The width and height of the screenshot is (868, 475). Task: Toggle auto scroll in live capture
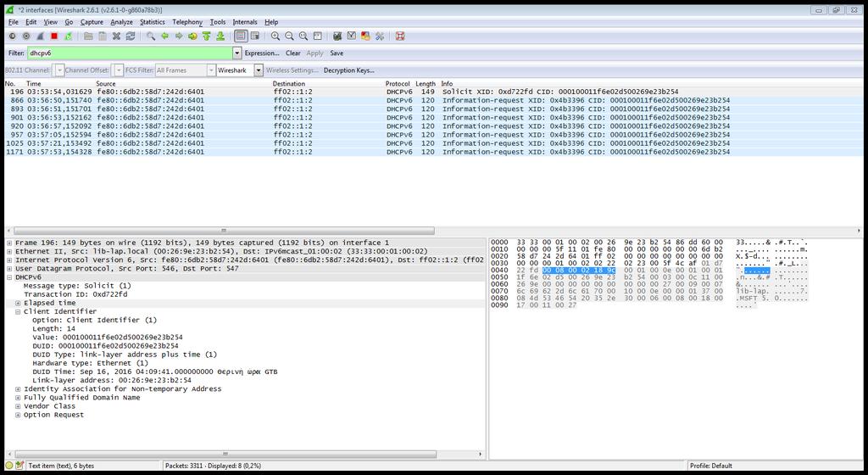254,36
